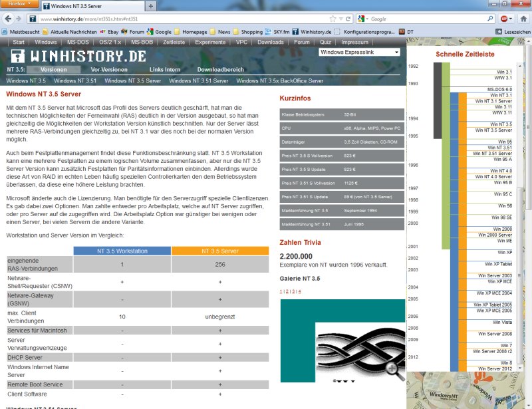Open the Downloads navigation item
The image size is (532, 409).
pos(271,42)
